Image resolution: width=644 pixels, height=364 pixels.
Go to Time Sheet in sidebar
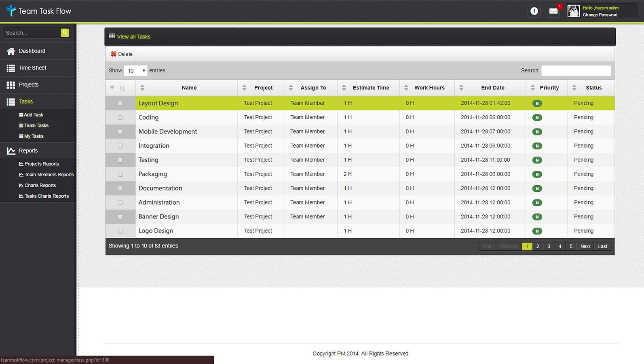pyautogui.click(x=32, y=68)
